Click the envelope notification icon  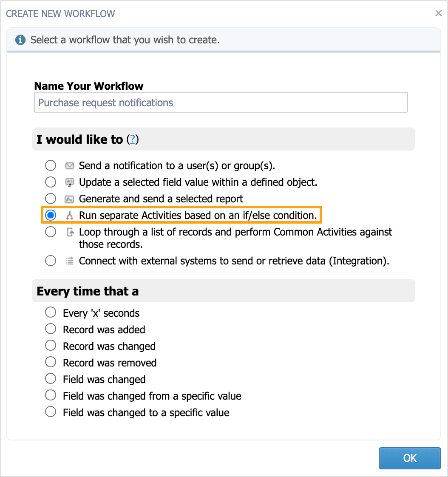tap(70, 166)
